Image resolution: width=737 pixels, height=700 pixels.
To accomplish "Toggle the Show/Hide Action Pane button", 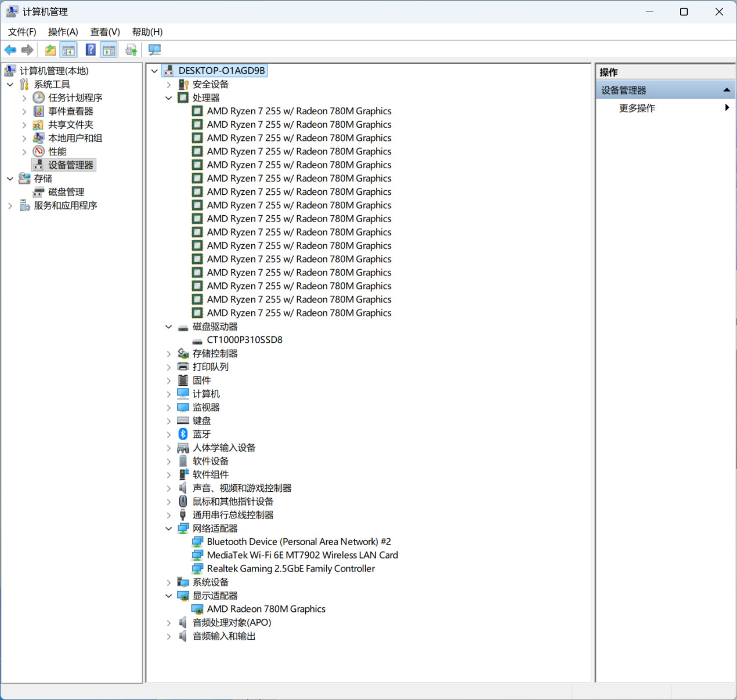I will 109,50.
